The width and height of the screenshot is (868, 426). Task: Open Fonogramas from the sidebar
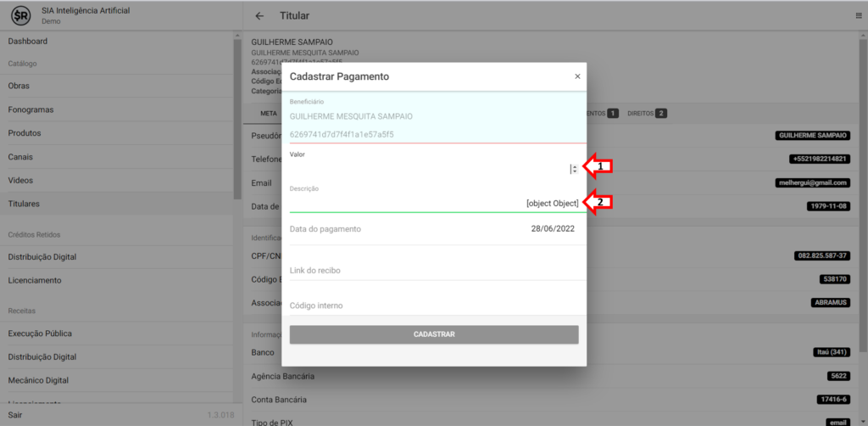31,110
